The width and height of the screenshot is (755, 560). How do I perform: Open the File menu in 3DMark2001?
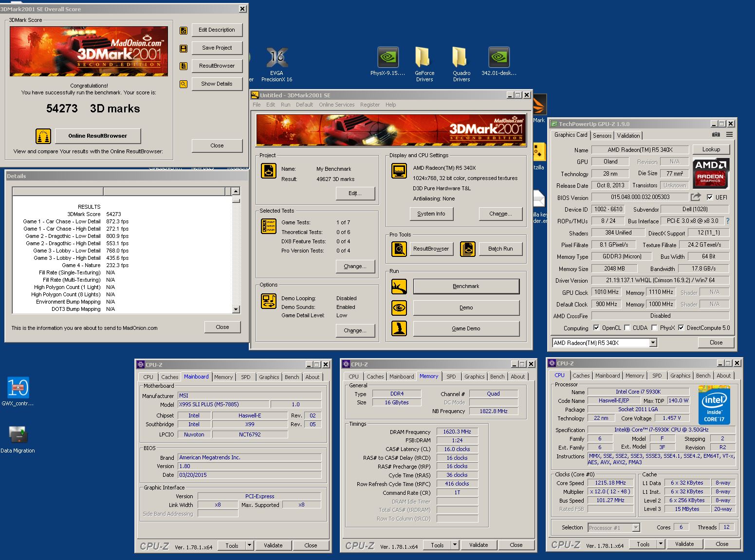click(x=257, y=105)
